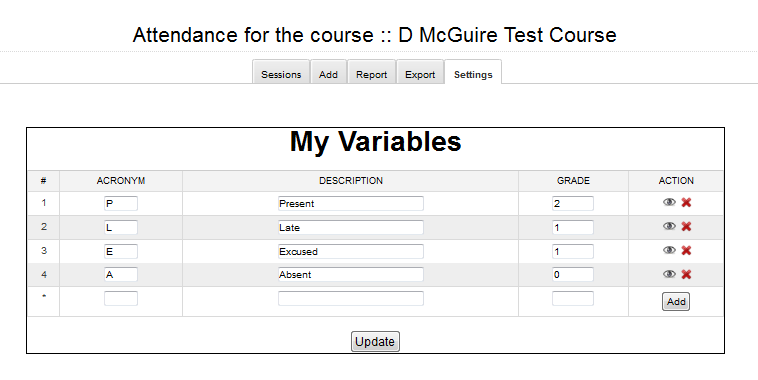Go to the Report tab

click(x=371, y=74)
